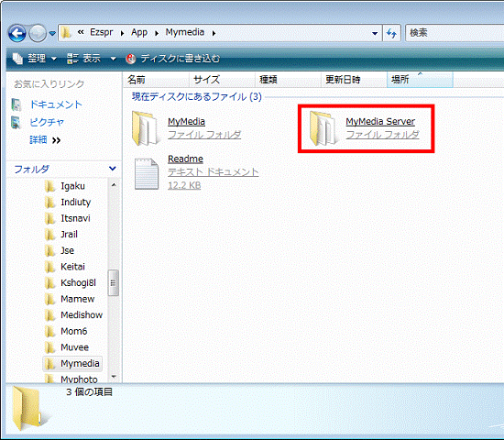
Task: Click group header 現在ディスクにあるファイル (3)
Action: tap(197, 97)
